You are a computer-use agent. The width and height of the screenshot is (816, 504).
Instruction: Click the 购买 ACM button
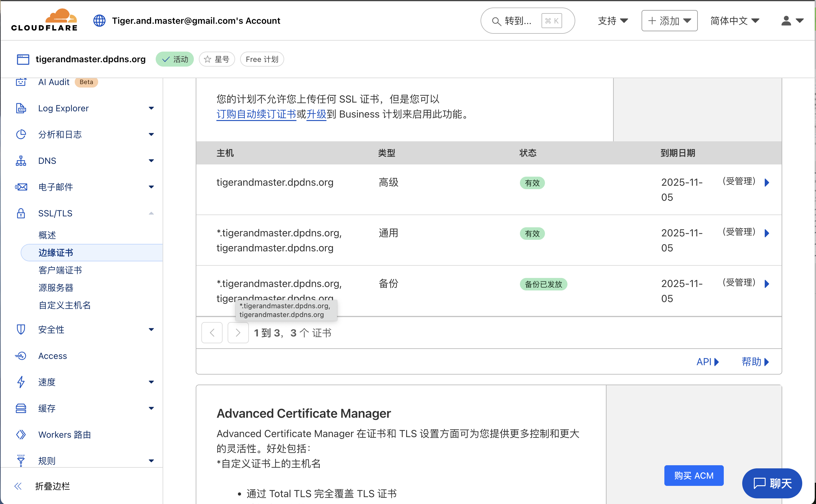pyautogui.click(x=694, y=475)
